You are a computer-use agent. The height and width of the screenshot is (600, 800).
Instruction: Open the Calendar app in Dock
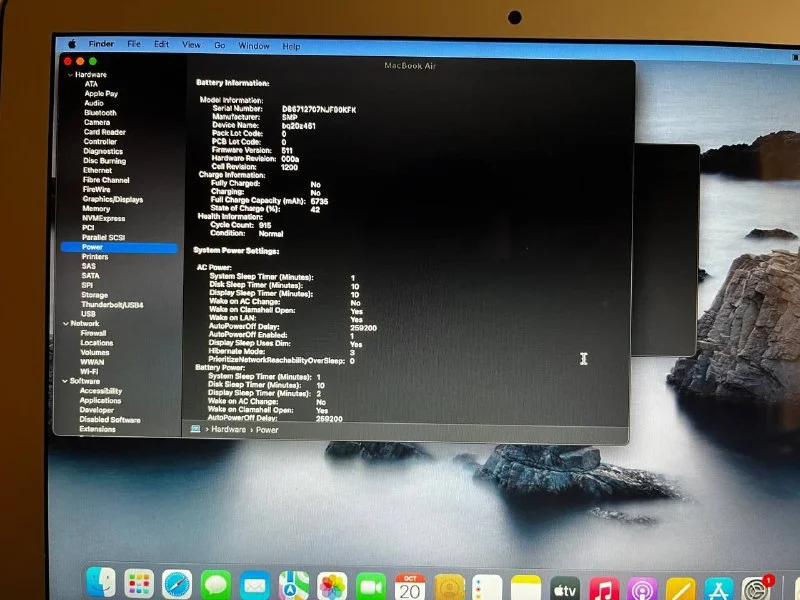click(410, 585)
